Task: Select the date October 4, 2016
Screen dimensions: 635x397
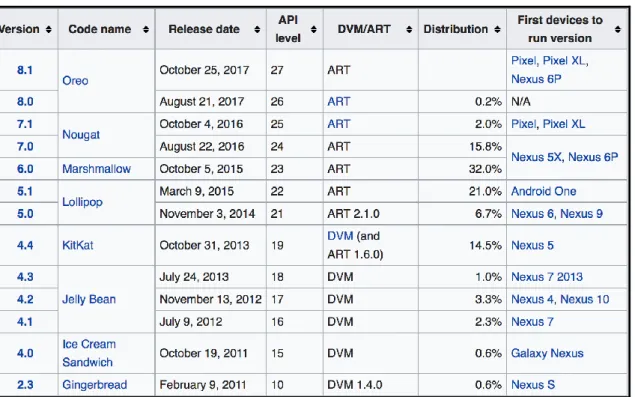Action: pos(201,124)
